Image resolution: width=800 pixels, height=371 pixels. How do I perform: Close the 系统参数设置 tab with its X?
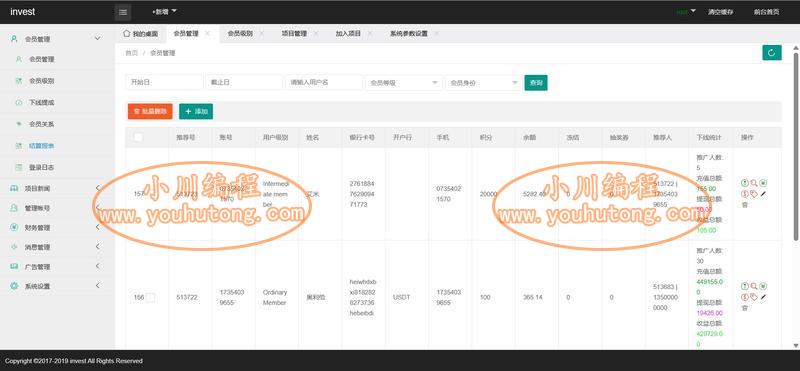pyautogui.click(x=437, y=33)
